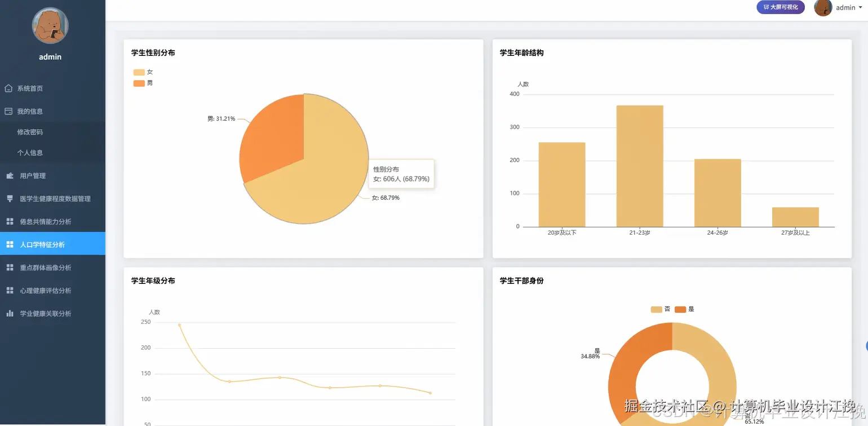This screenshot has width=868, height=426.
Task: Click the 27岁及以上 bar
Action: point(795,217)
